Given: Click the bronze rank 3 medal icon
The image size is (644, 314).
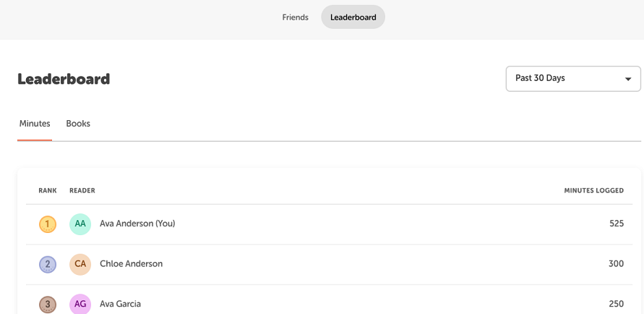Looking at the screenshot, I should point(48,305).
